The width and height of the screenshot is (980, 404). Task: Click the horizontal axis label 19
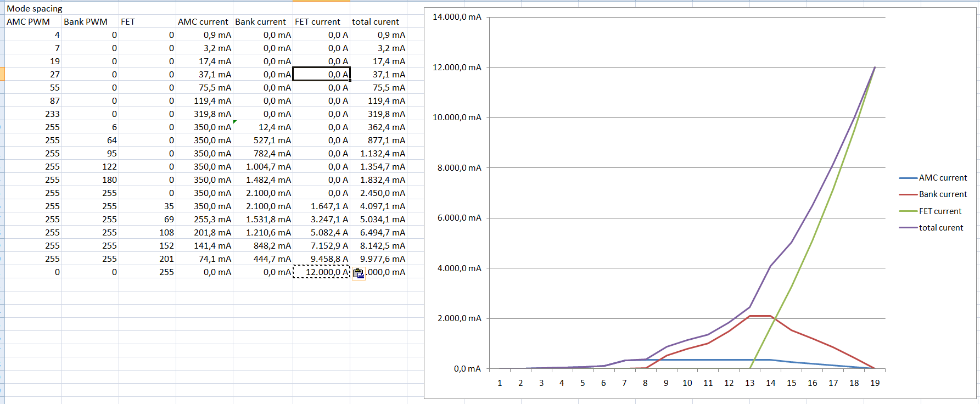tap(875, 383)
